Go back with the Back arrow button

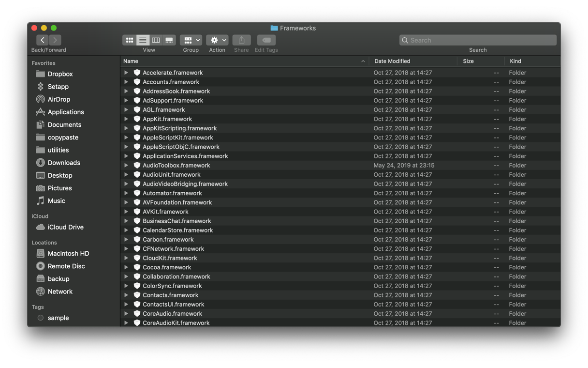pos(43,40)
